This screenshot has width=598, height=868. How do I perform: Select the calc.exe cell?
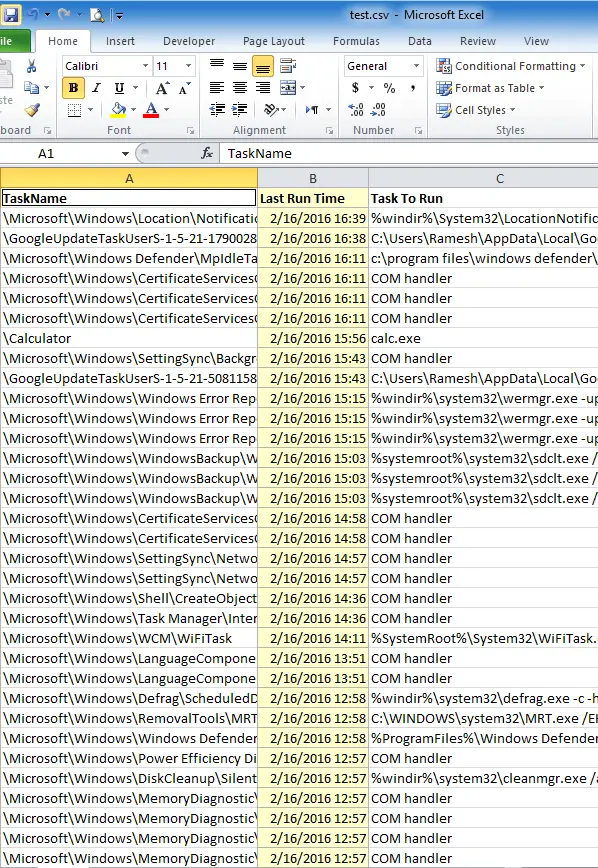click(x=483, y=338)
